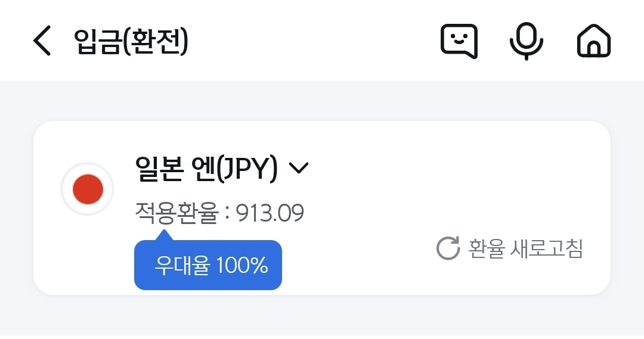Click the blue 우대율 100% badge

pos(208,265)
